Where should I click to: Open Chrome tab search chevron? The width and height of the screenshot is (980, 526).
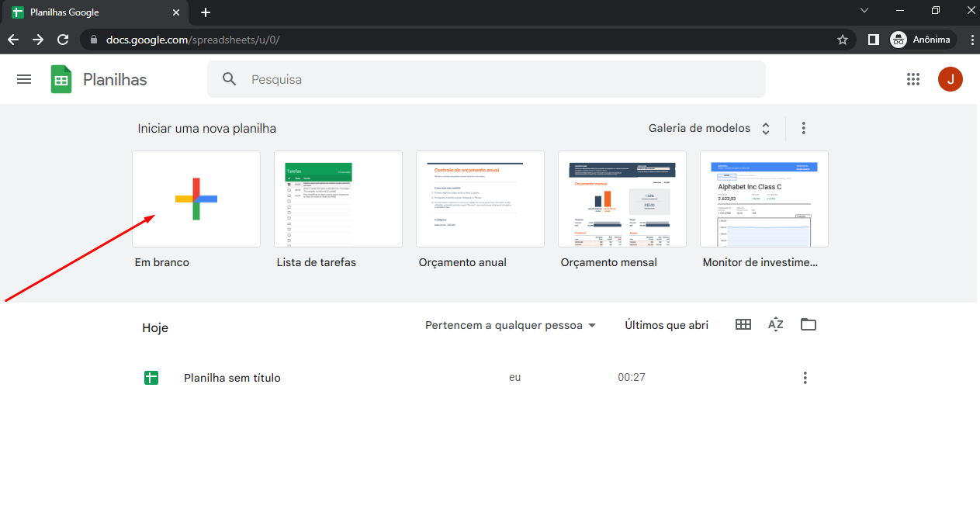coord(864,11)
